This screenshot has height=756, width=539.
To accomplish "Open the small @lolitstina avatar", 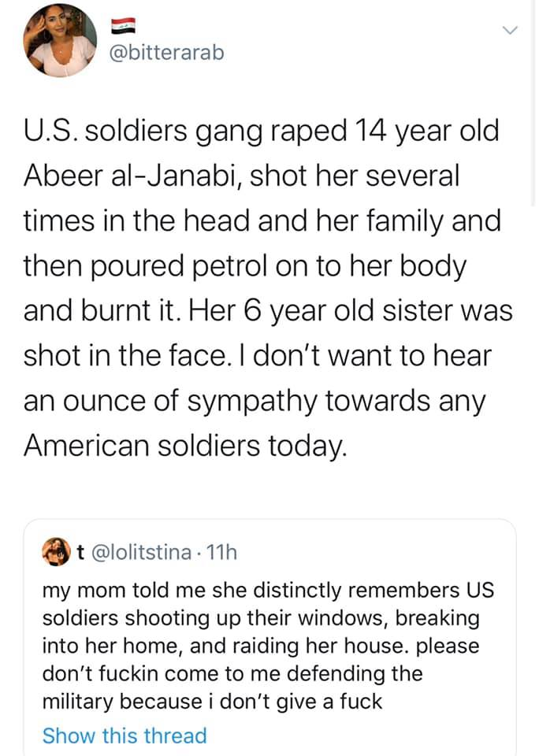I will click(57, 551).
